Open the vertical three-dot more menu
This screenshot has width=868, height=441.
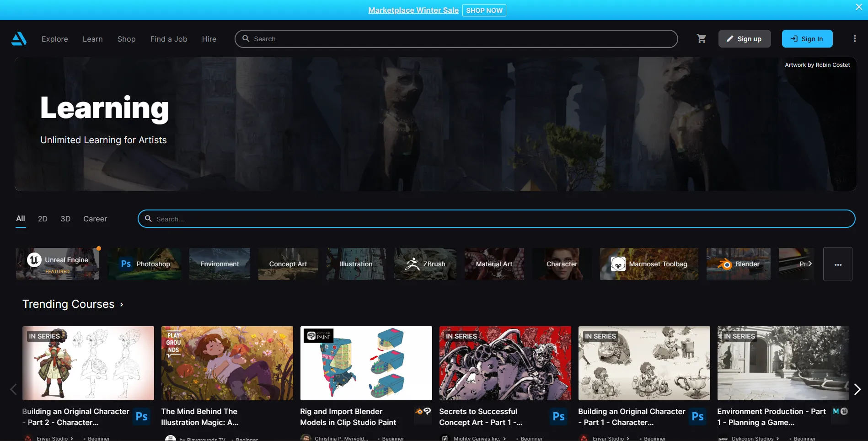854,39
